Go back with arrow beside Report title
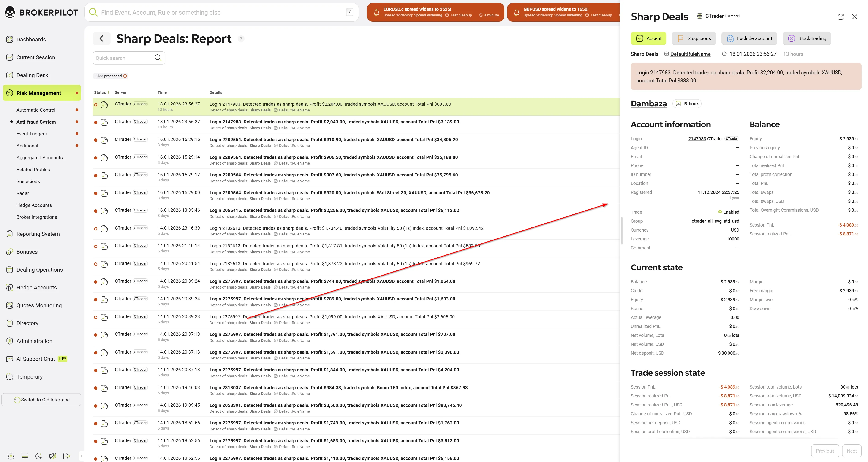868x462 pixels. click(x=101, y=39)
